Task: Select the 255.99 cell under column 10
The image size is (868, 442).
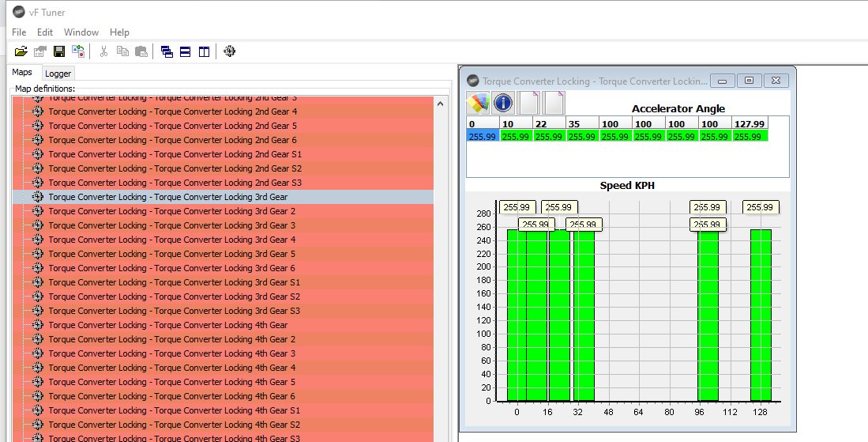Action: [x=516, y=136]
